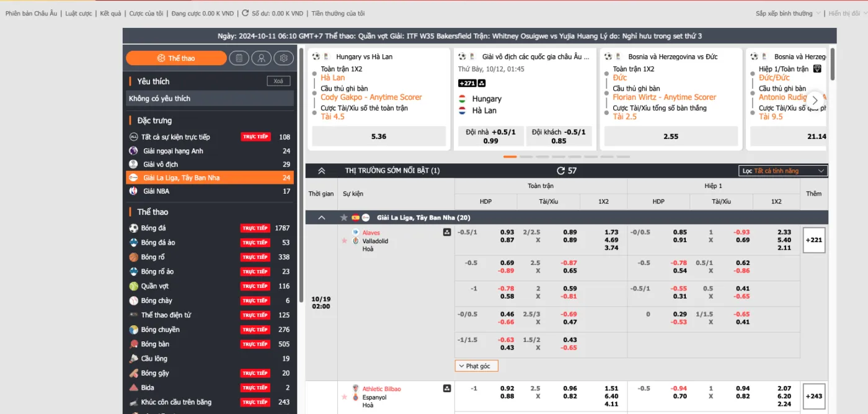868x414 pixels.
Task: Select the Bóng gậy hockey stick icon
Action: (133, 373)
